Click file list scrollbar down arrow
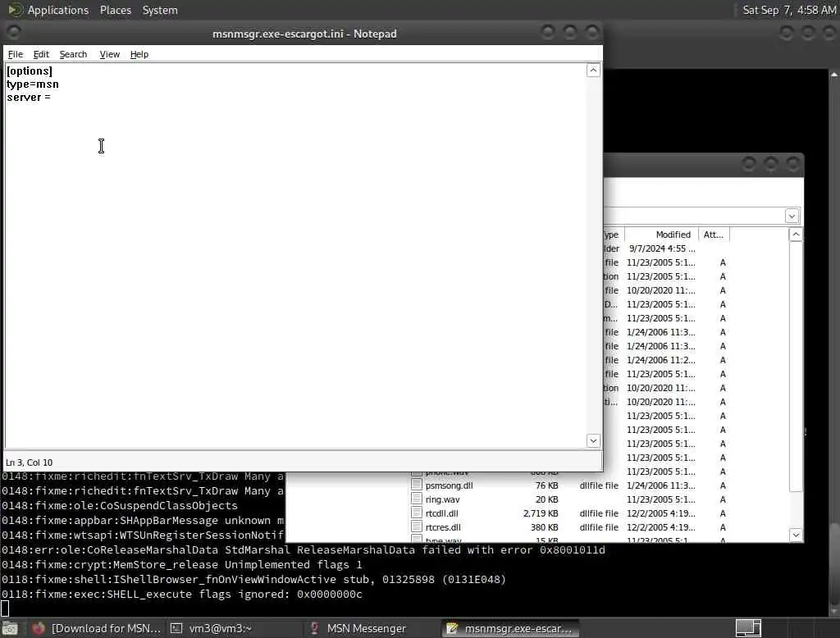This screenshot has width=840, height=638. 796,535
